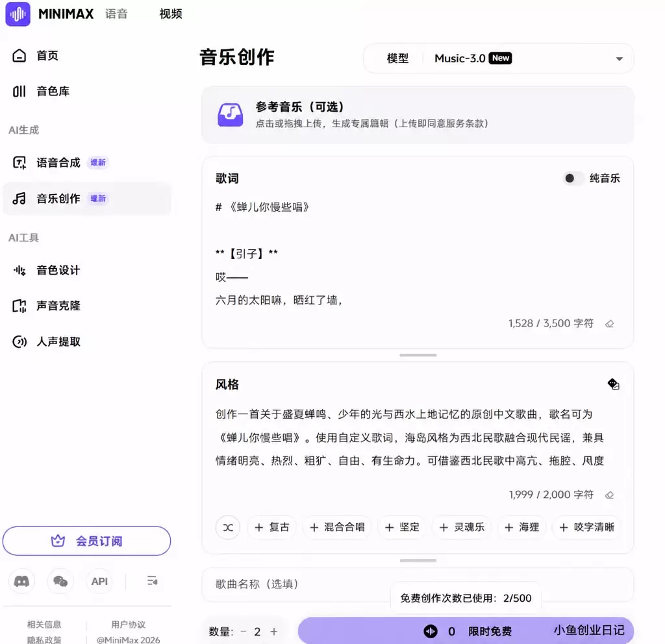The image size is (665, 644).
Task: Click the 音乐创作 page heading
Action: coord(237,57)
